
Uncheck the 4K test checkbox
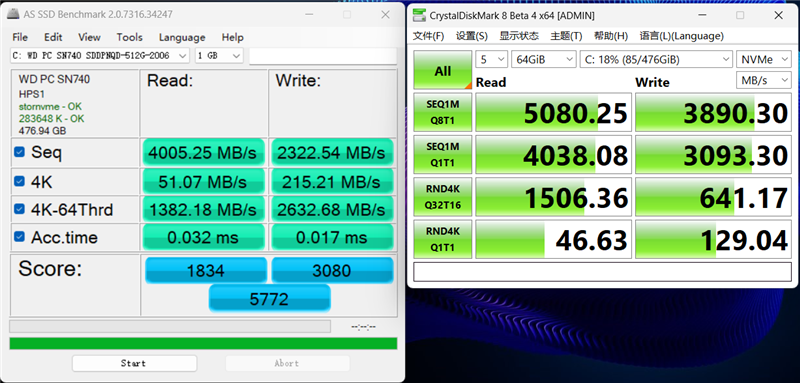pos(19,181)
